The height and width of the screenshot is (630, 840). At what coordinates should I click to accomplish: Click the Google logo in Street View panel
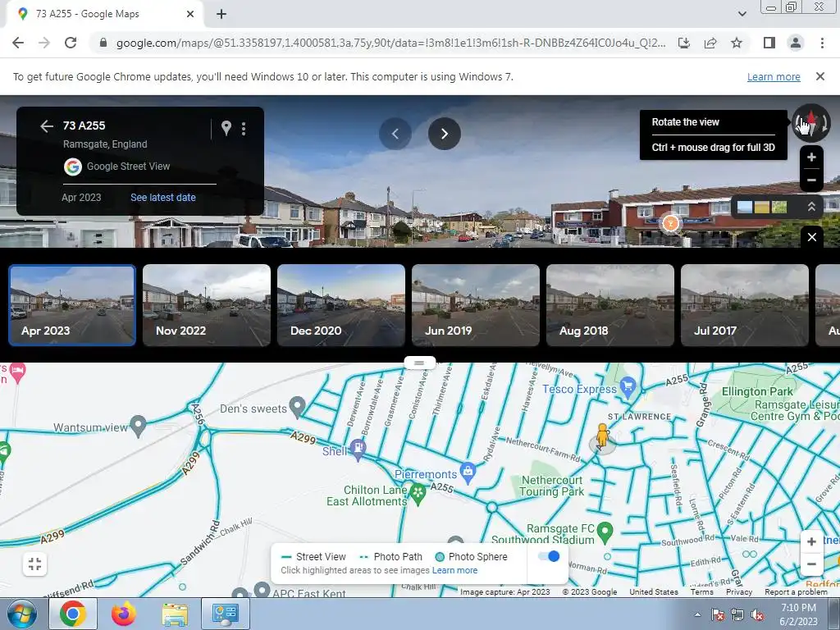click(73, 167)
